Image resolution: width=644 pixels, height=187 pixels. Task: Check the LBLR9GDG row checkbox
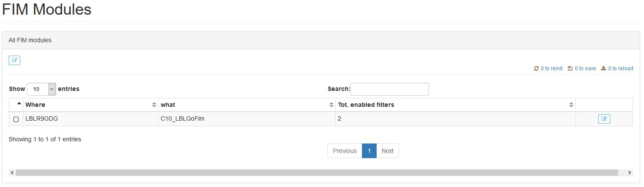[x=16, y=119]
